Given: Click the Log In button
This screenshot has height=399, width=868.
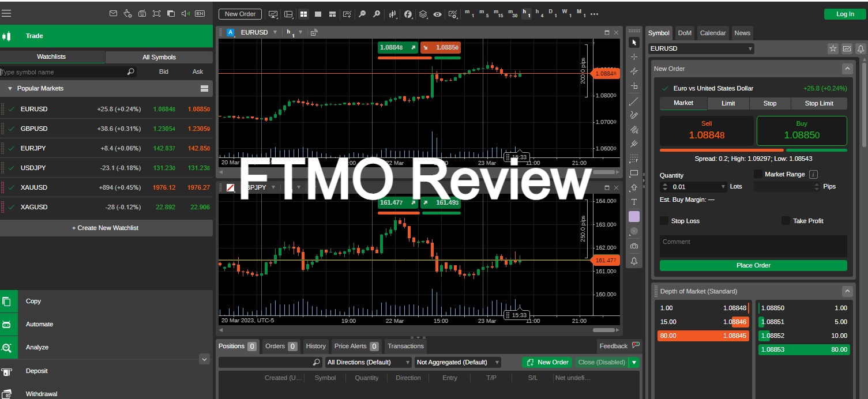Looking at the screenshot, I should click(845, 14).
